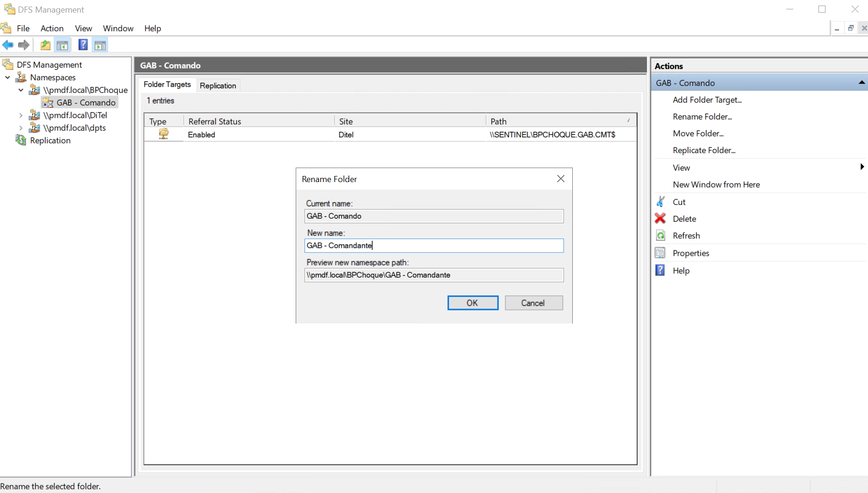Click the Back arrow toolbar icon
This screenshot has height=493, width=868.
[8, 45]
